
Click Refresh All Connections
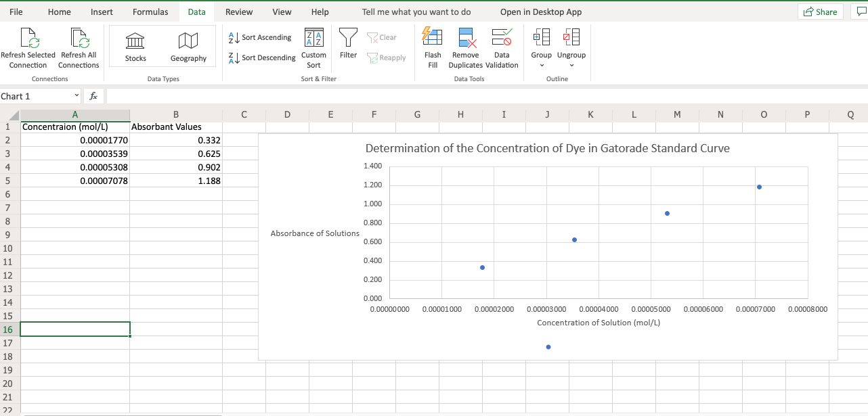tap(78, 46)
